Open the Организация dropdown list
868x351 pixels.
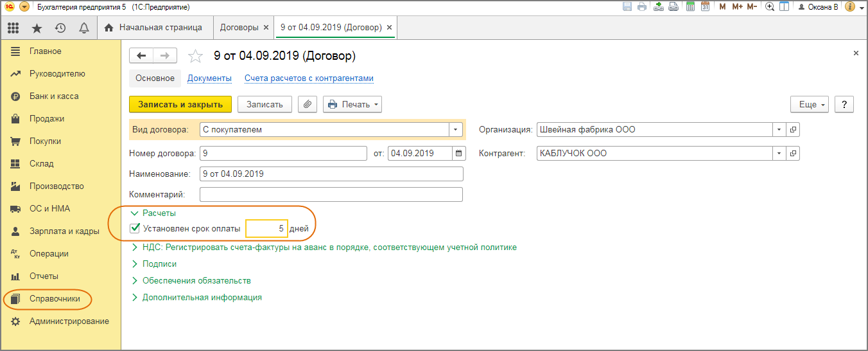pos(780,130)
